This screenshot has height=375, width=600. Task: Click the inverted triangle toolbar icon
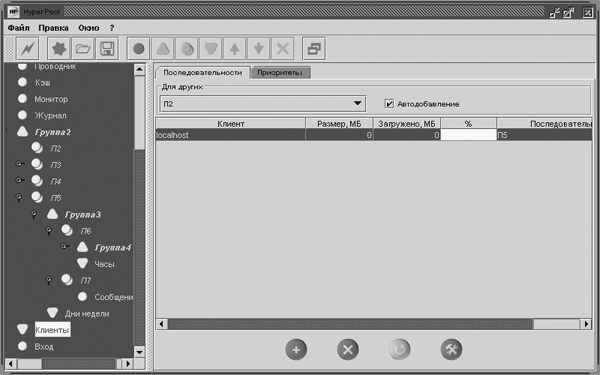click(x=211, y=49)
